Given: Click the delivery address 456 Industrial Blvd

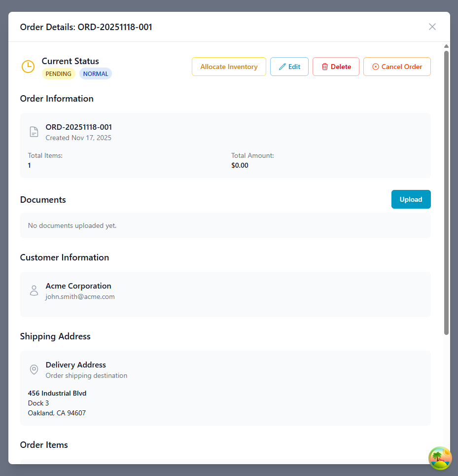Looking at the screenshot, I should (57, 393).
